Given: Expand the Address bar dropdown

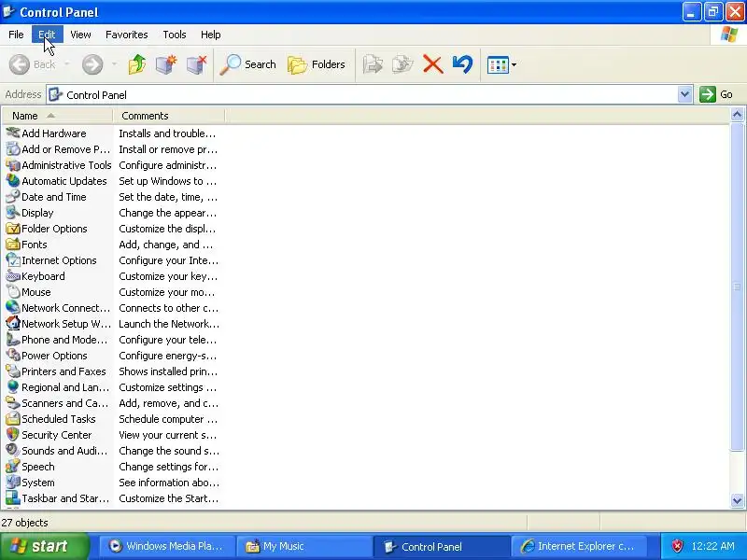Looking at the screenshot, I should (684, 94).
